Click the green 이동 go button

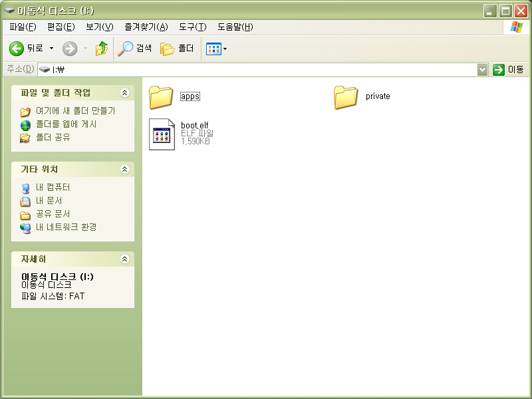(x=508, y=70)
